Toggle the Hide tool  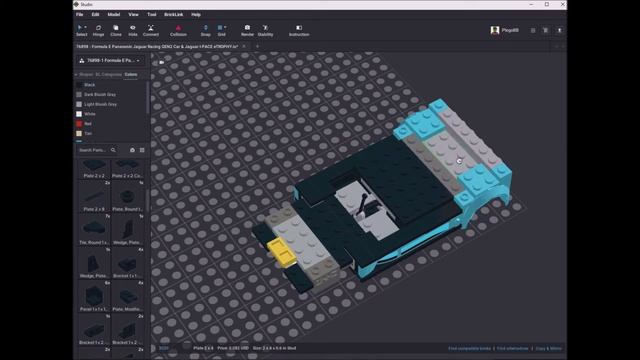(x=133, y=30)
